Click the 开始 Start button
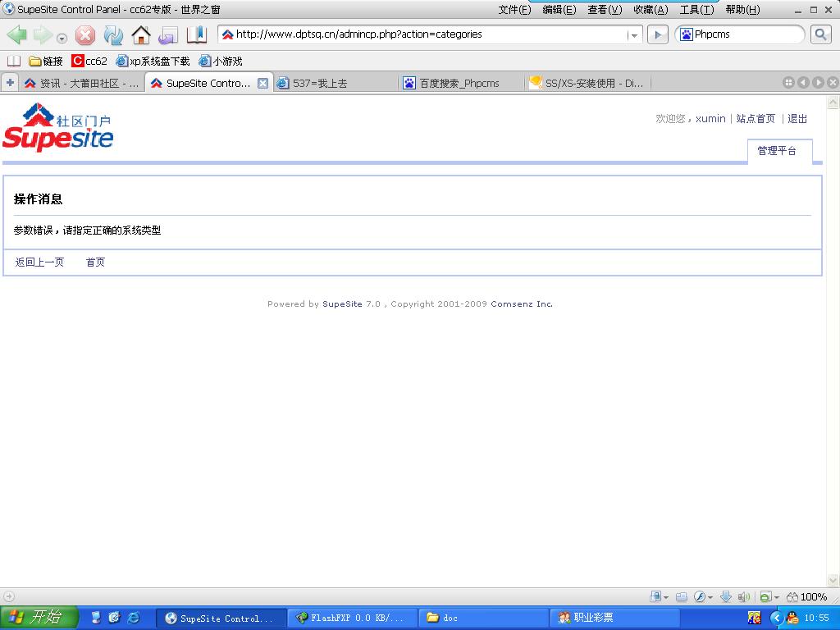840x630 pixels. [x=39, y=618]
